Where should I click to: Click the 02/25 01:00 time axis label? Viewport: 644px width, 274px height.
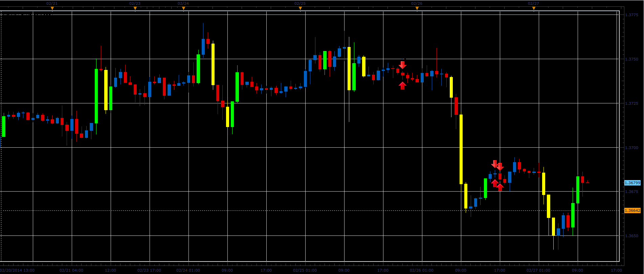click(x=305, y=270)
